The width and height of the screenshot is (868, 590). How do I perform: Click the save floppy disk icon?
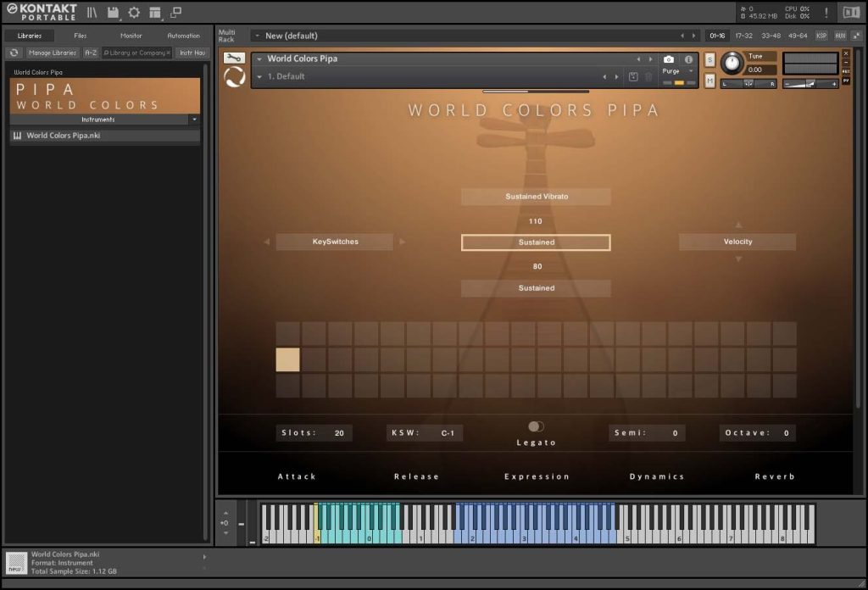(113, 13)
